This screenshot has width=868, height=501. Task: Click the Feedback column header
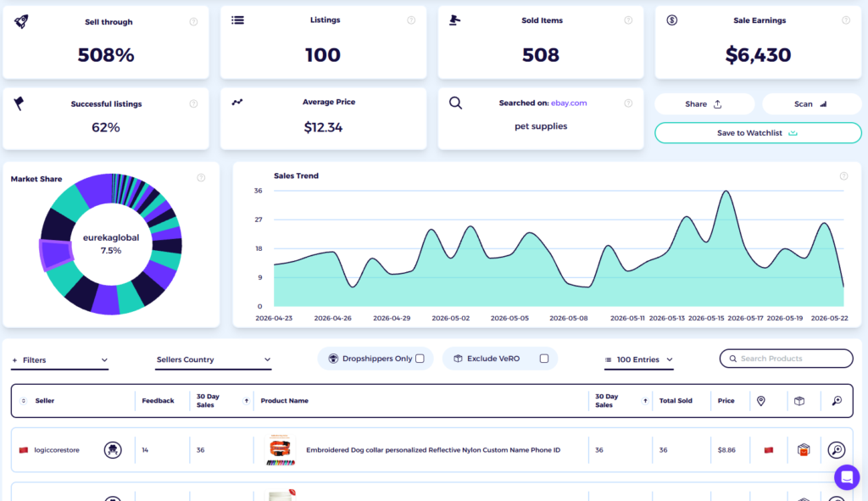coord(158,401)
